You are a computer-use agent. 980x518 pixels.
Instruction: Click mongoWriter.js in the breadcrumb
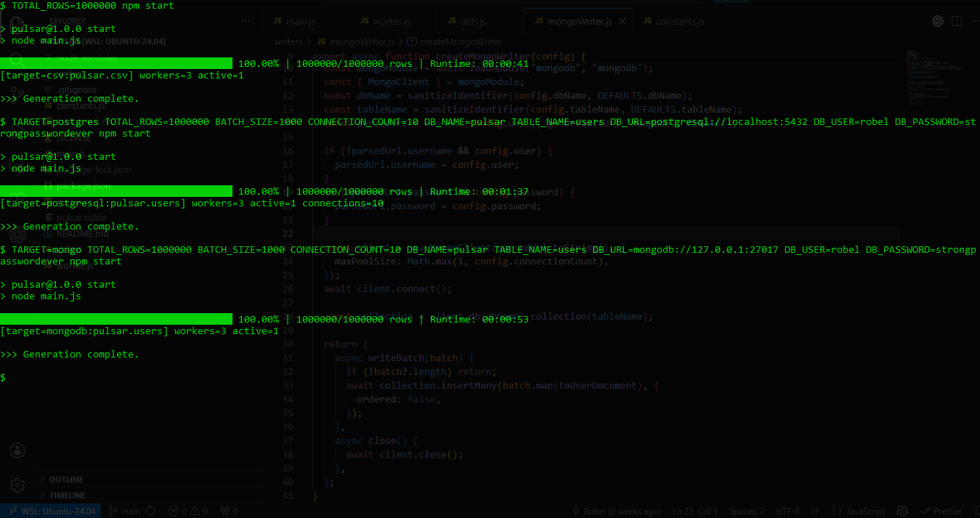pos(357,42)
